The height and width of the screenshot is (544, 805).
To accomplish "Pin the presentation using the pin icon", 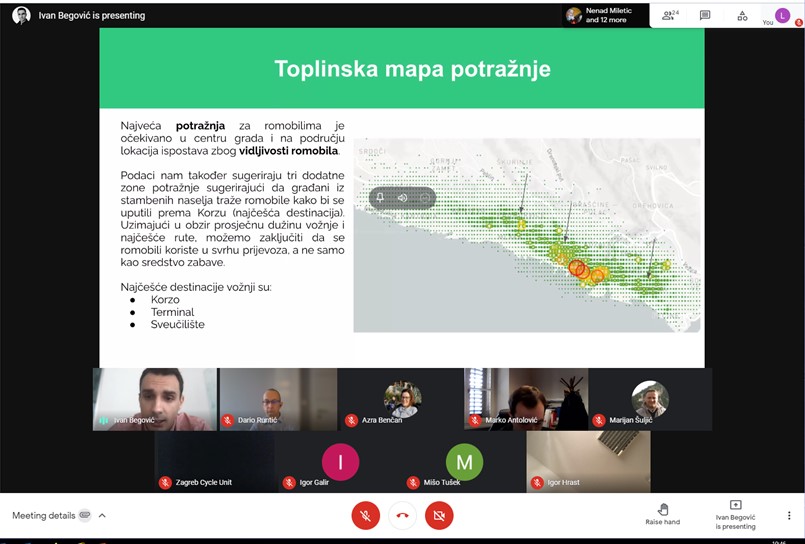I will coord(380,197).
